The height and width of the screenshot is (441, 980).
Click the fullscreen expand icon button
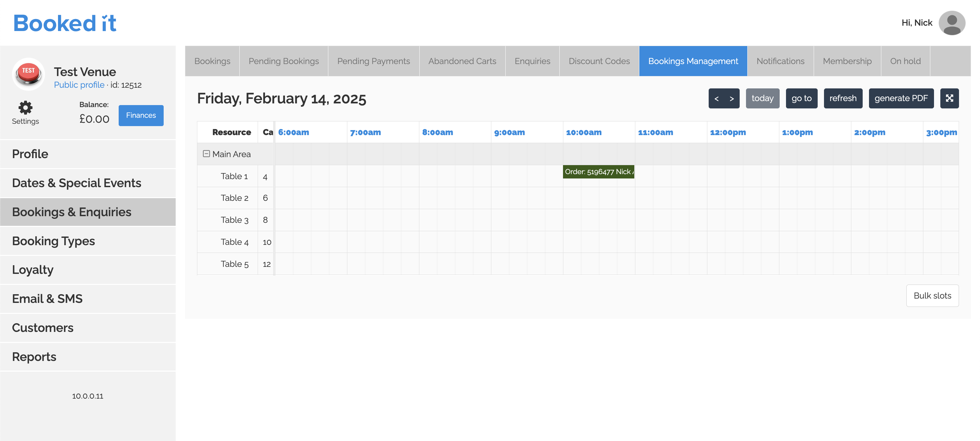click(x=949, y=98)
